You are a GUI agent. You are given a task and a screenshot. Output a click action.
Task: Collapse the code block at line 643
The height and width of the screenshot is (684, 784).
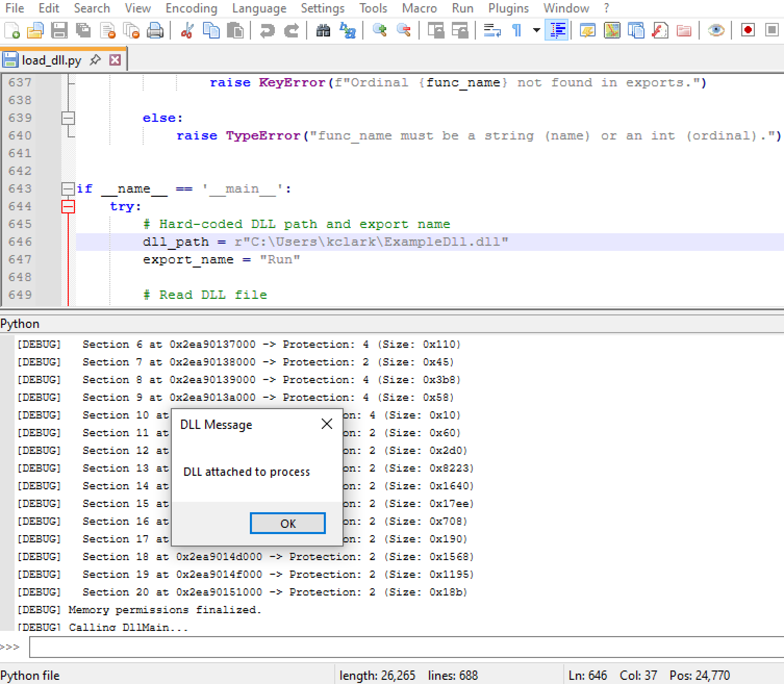pos(67,188)
